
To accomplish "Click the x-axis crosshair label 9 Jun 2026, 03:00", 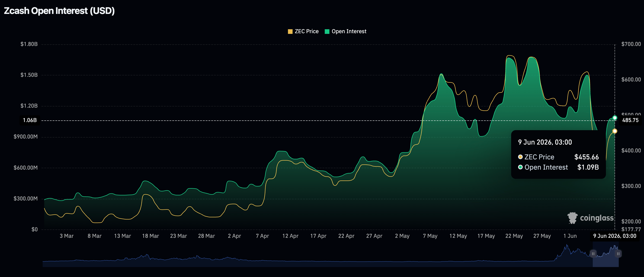I will click(615, 236).
